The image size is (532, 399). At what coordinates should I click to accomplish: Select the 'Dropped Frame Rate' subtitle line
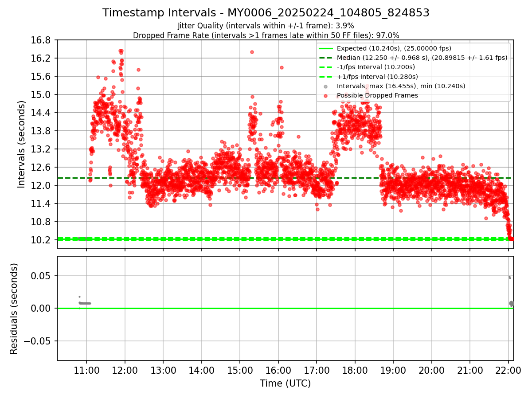tap(266, 35)
